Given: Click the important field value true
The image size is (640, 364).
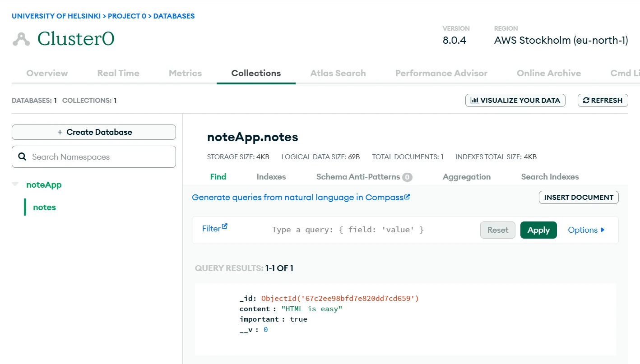Looking at the screenshot, I should pyautogui.click(x=298, y=319).
